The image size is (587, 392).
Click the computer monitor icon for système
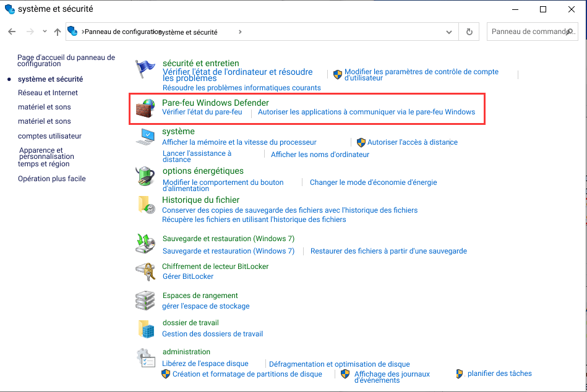pos(145,137)
